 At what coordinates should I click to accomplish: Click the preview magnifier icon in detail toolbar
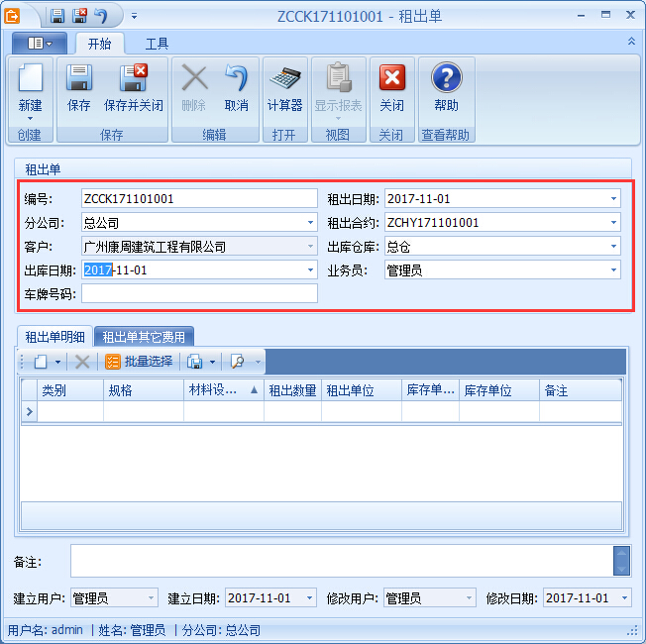pos(238,362)
